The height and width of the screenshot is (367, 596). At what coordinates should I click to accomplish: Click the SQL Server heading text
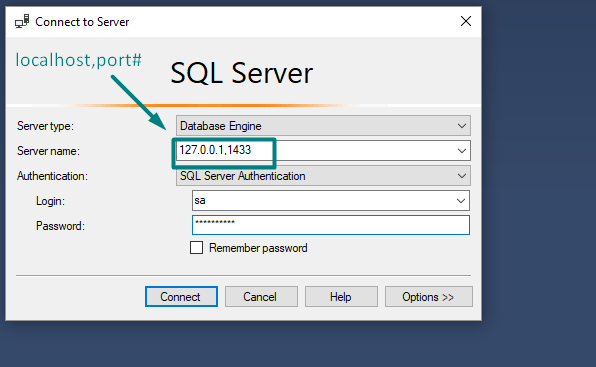pos(241,73)
